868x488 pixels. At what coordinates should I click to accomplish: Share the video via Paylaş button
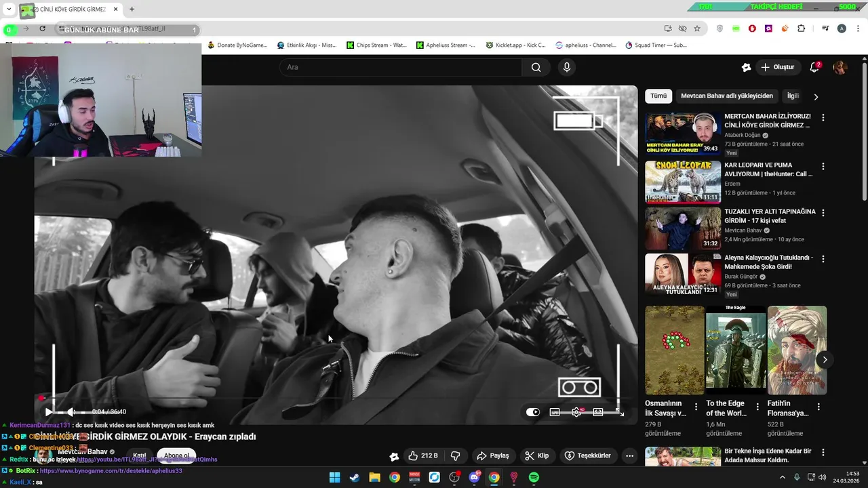(x=493, y=455)
